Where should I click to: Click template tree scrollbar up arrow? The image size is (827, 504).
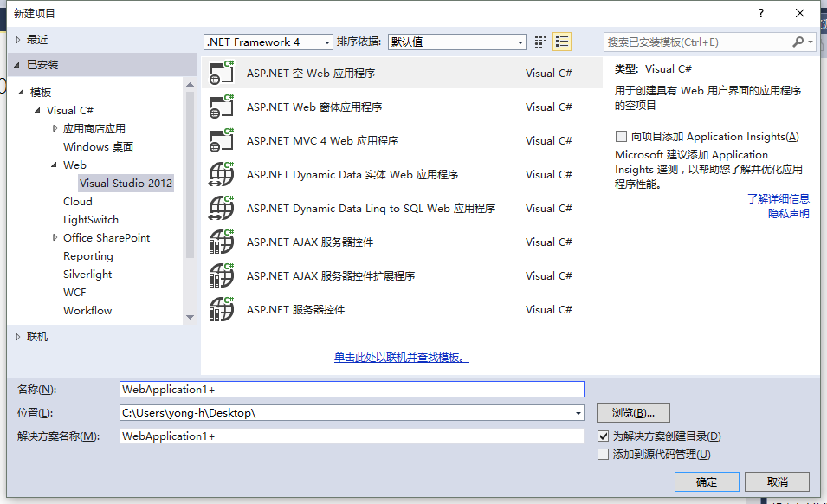tap(191, 84)
